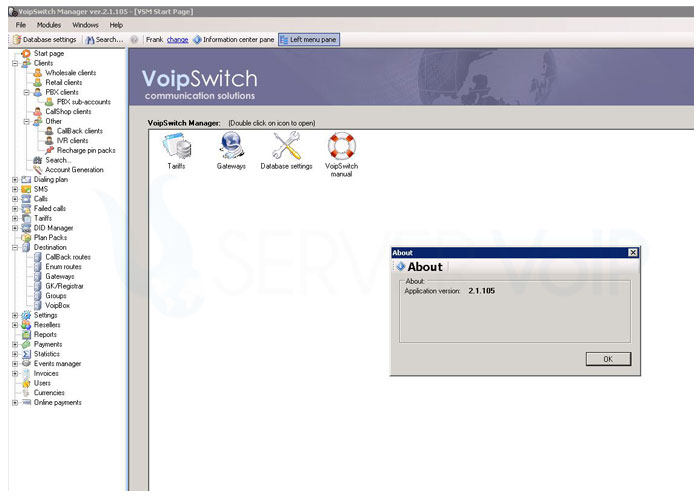The height and width of the screenshot is (500, 700).
Task: Expand the Calls tree node
Action: pos(15,199)
